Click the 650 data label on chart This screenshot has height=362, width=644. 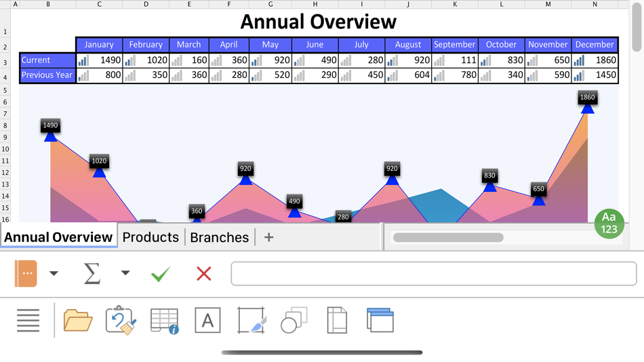(538, 189)
